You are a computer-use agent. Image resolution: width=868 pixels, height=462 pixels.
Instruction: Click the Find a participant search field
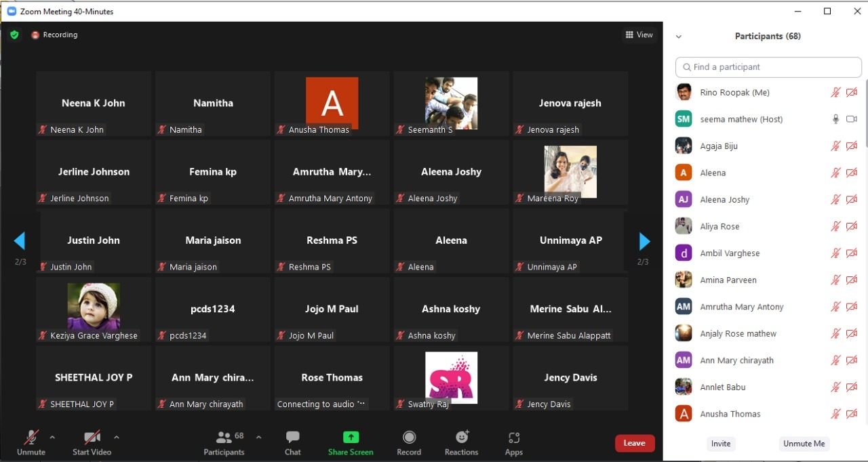pyautogui.click(x=768, y=67)
